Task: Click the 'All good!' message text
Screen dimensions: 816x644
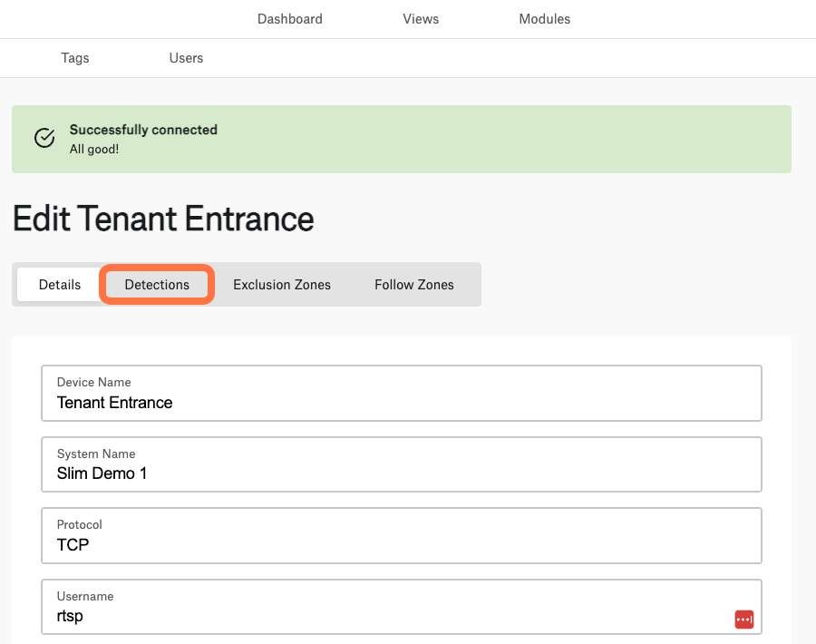Action: (94, 149)
